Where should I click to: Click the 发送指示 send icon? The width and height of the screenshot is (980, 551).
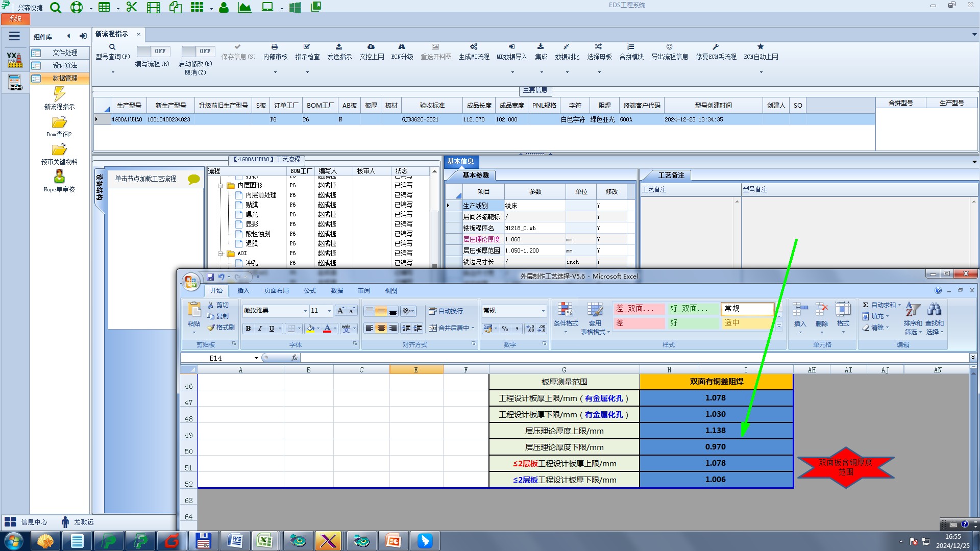tap(339, 47)
